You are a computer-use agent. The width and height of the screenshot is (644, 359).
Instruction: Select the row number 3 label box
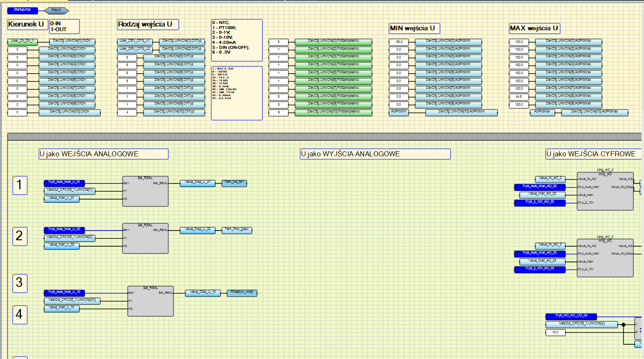point(20,283)
